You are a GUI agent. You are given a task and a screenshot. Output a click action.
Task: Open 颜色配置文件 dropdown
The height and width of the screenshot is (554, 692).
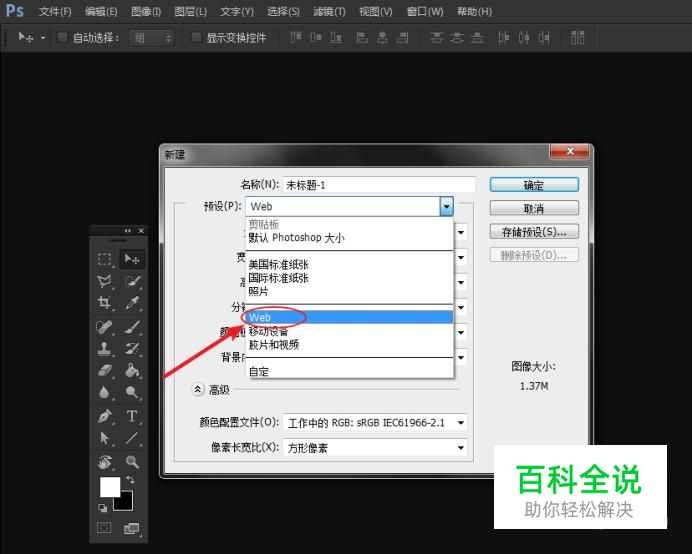461,423
